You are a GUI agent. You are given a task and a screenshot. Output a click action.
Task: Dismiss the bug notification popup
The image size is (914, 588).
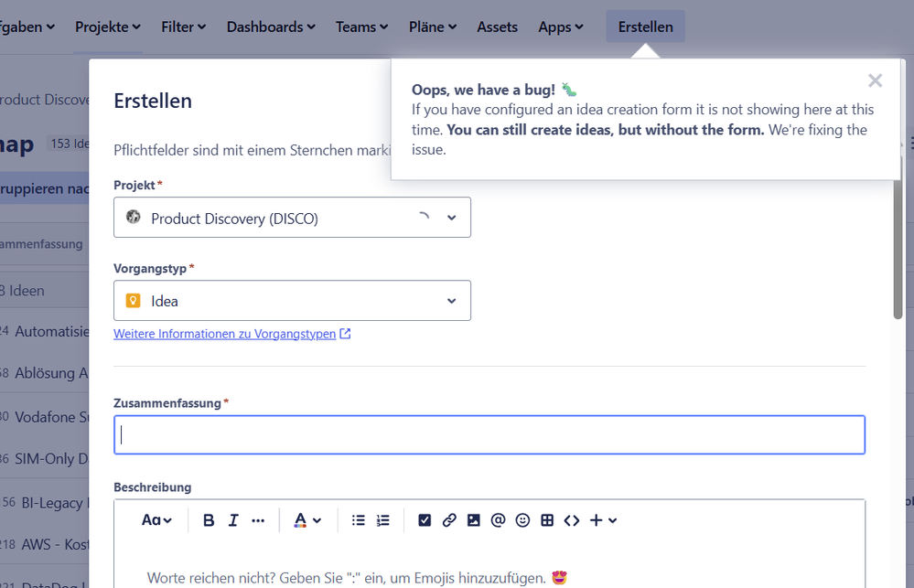click(875, 80)
